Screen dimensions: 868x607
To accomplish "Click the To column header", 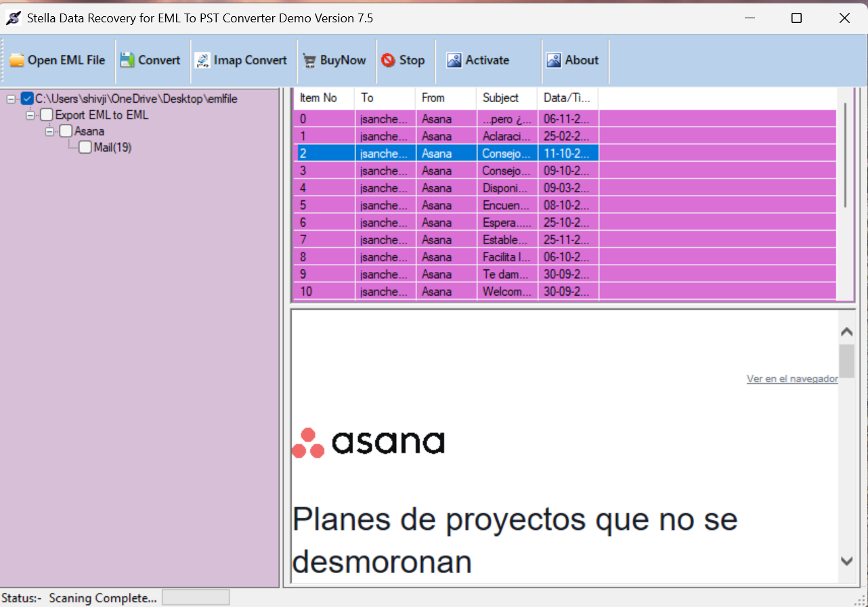I will pos(385,98).
